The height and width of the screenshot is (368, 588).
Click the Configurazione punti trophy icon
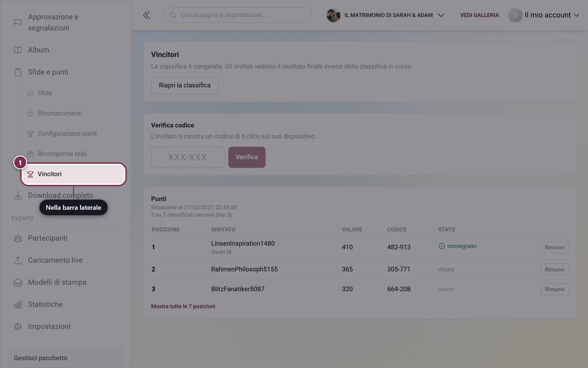tap(30, 134)
